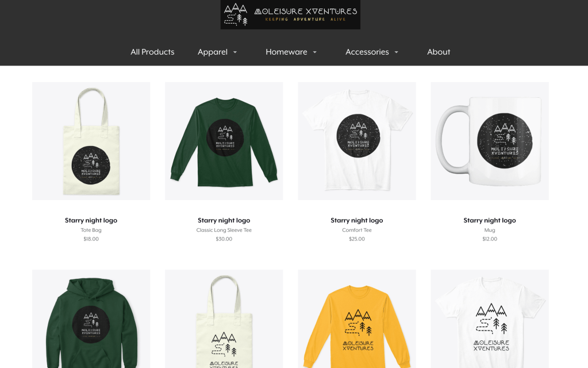Open the plain logo tote bag image
The width and height of the screenshot is (588, 368).
tap(224, 319)
